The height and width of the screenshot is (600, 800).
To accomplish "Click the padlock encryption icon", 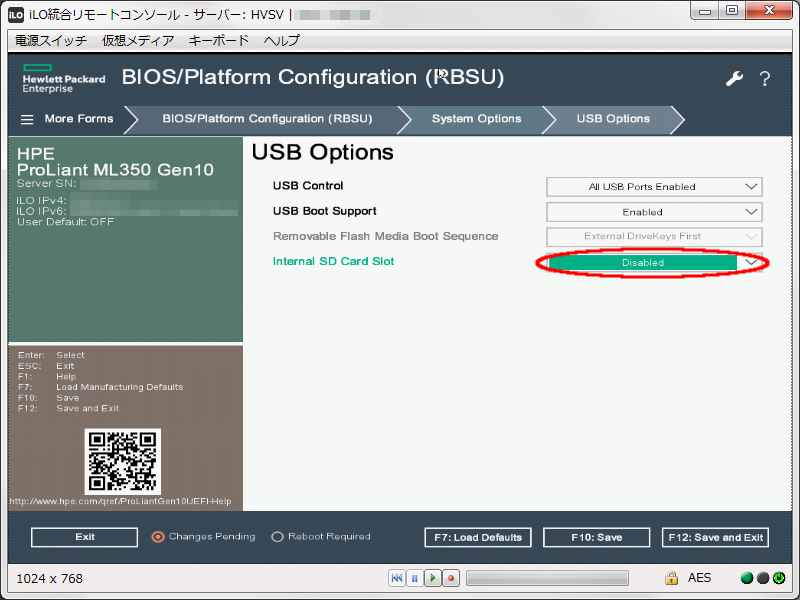I will [x=671, y=578].
